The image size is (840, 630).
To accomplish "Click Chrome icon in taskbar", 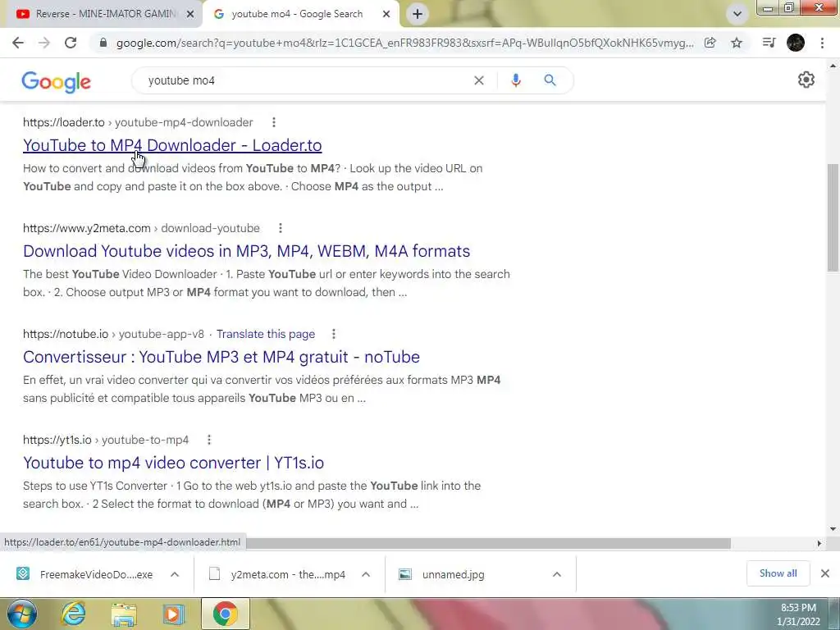I will tap(225, 614).
